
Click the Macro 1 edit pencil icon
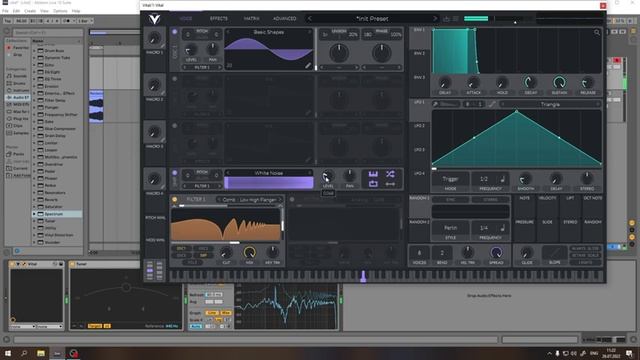pos(162,46)
